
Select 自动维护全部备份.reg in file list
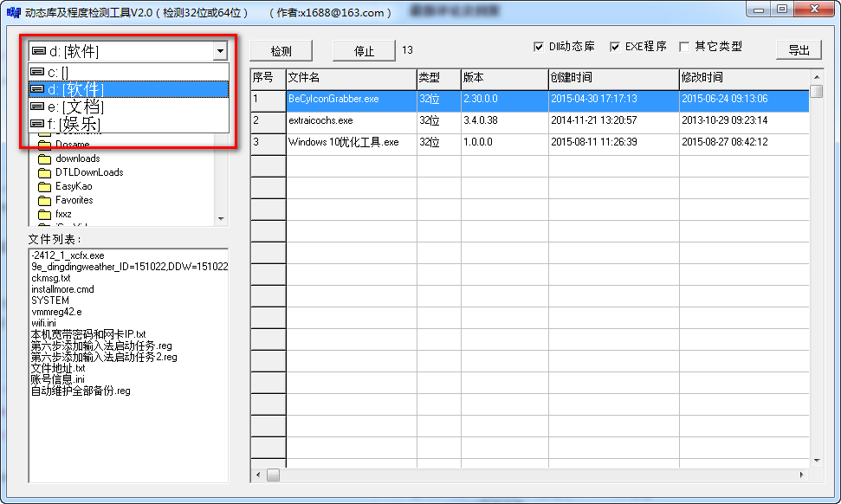pos(81,391)
